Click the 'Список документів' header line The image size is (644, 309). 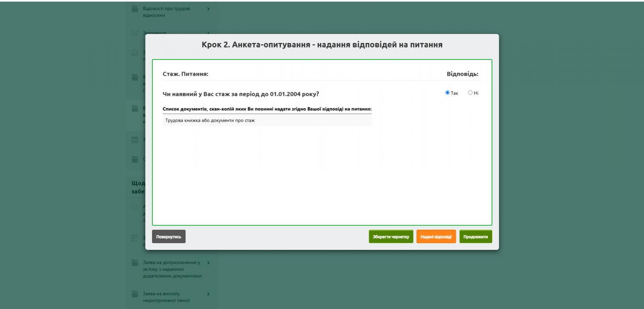tap(267, 109)
